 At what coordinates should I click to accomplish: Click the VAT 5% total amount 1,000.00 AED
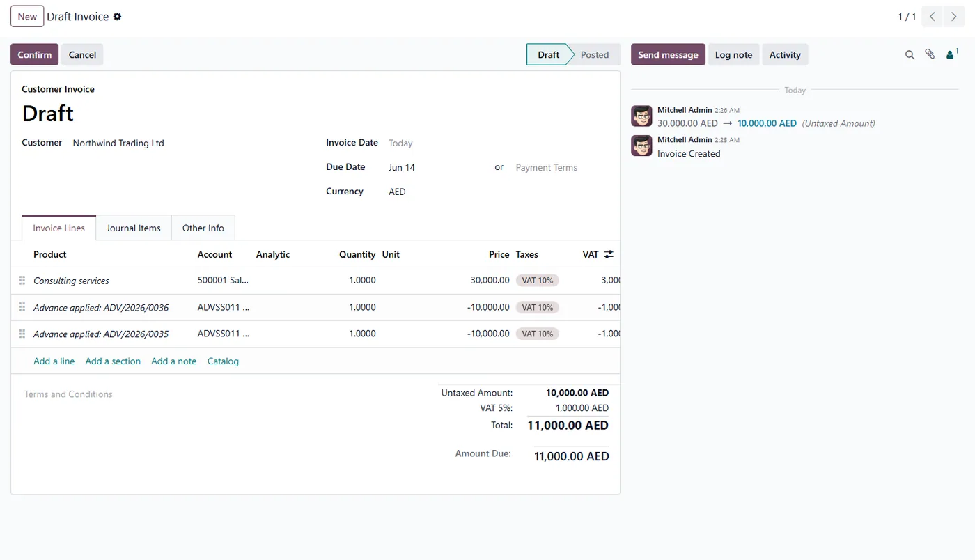582,408
